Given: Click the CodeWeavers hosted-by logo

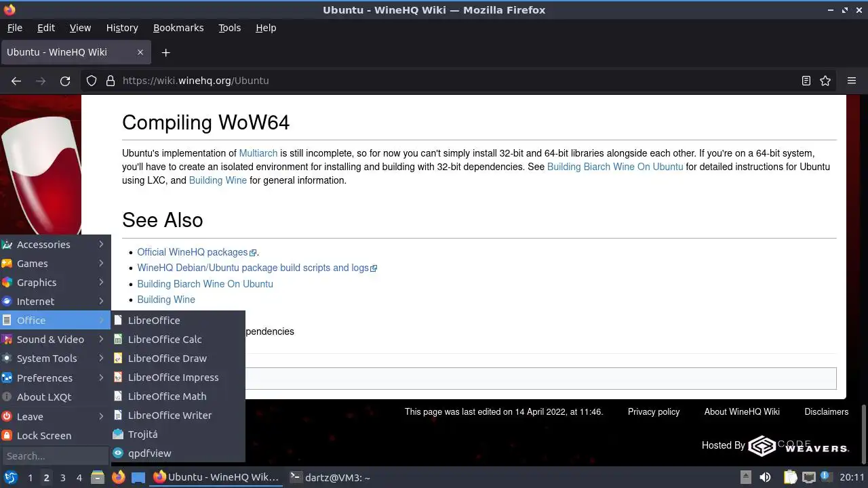Looking at the screenshot, I should 798,445.
